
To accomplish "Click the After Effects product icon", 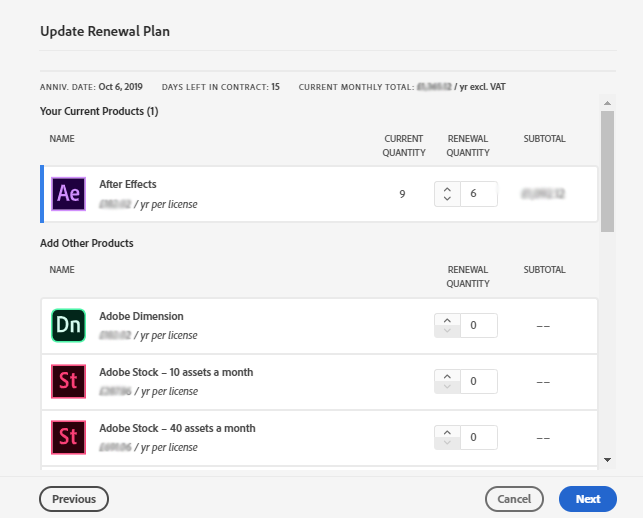I will (68, 194).
